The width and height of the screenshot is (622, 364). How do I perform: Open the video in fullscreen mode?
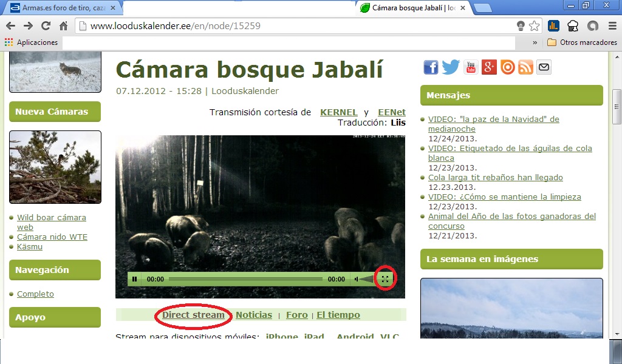385,279
